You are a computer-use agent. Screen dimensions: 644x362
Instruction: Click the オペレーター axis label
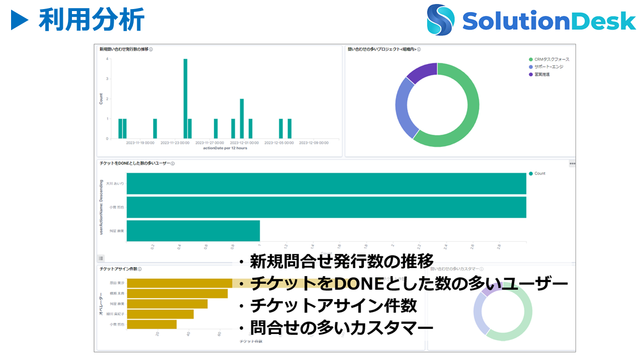coord(101,304)
